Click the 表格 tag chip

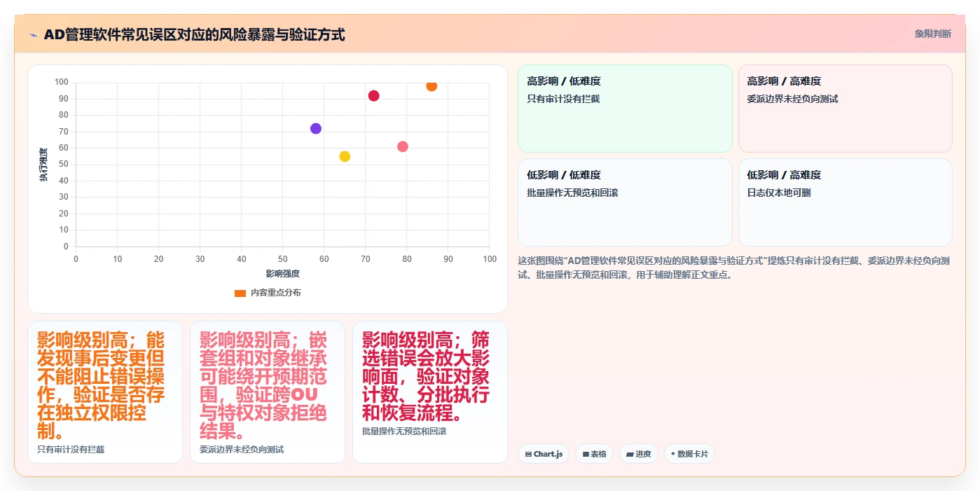pos(594,454)
